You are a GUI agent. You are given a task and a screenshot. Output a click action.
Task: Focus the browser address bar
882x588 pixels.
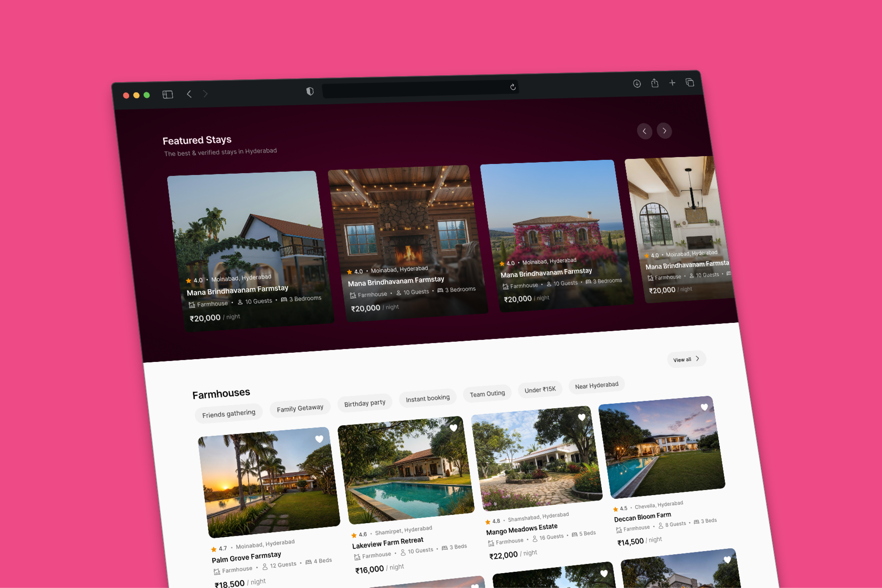click(x=420, y=89)
